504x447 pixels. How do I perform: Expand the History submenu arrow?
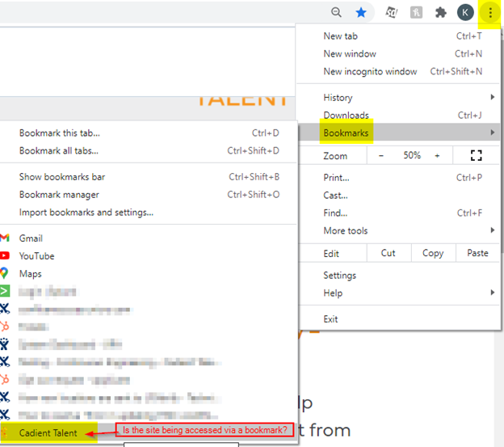(x=493, y=97)
